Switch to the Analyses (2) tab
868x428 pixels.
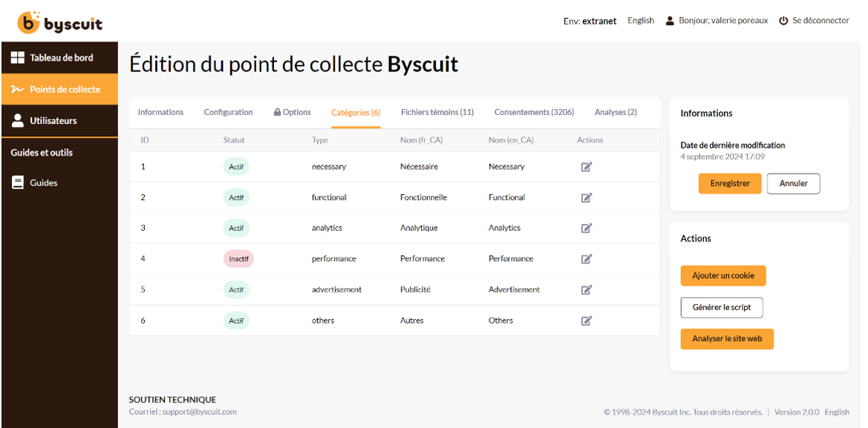(x=616, y=112)
